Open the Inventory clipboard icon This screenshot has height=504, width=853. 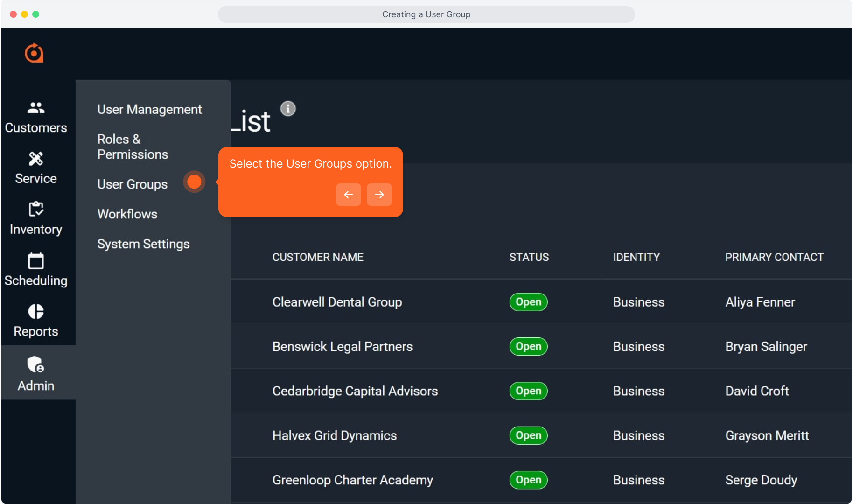tap(36, 210)
